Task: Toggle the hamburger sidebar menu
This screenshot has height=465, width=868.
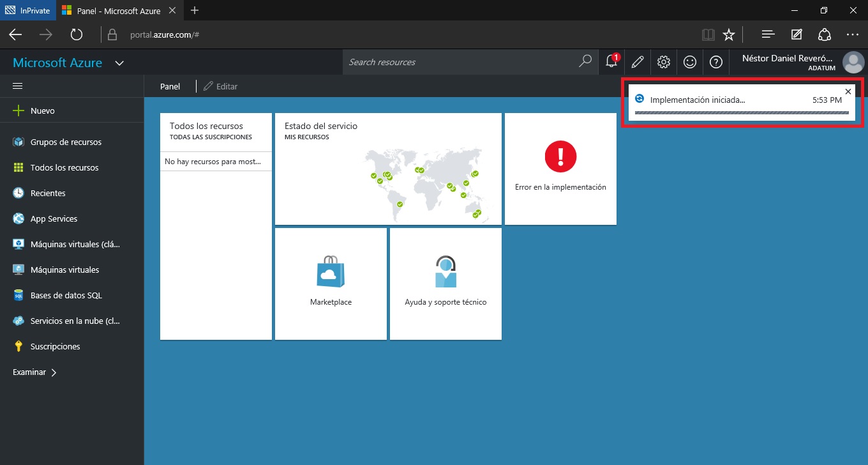Action: point(18,86)
